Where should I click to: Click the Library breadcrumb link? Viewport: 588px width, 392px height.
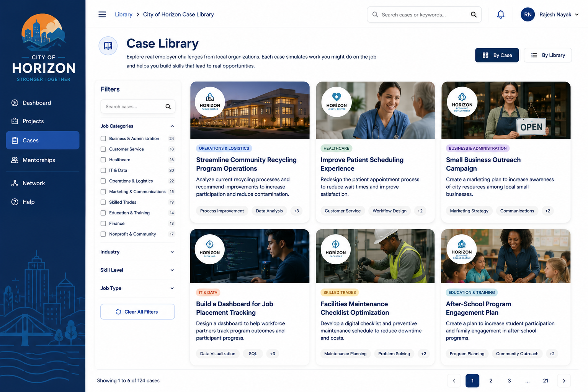click(123, 15)
